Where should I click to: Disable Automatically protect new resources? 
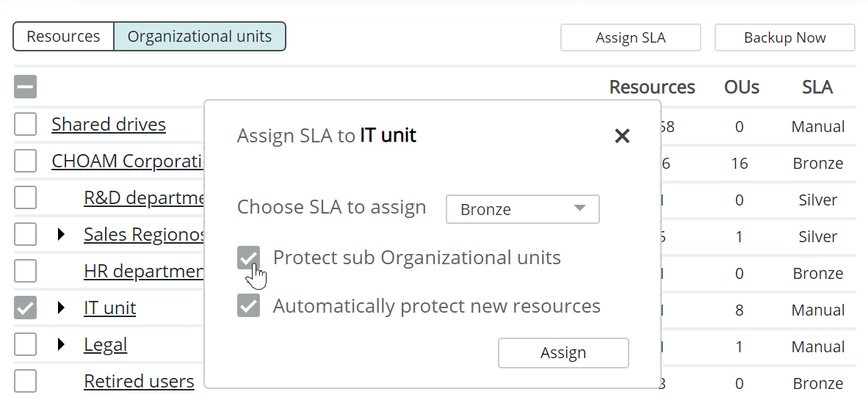249,306
